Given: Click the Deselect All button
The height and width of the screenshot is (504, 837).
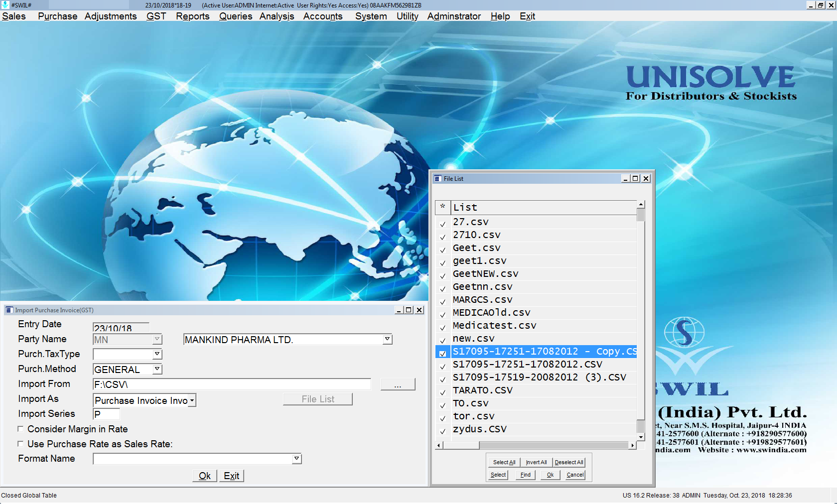Looking at the screenshot, I should click(x=569, y=462).
